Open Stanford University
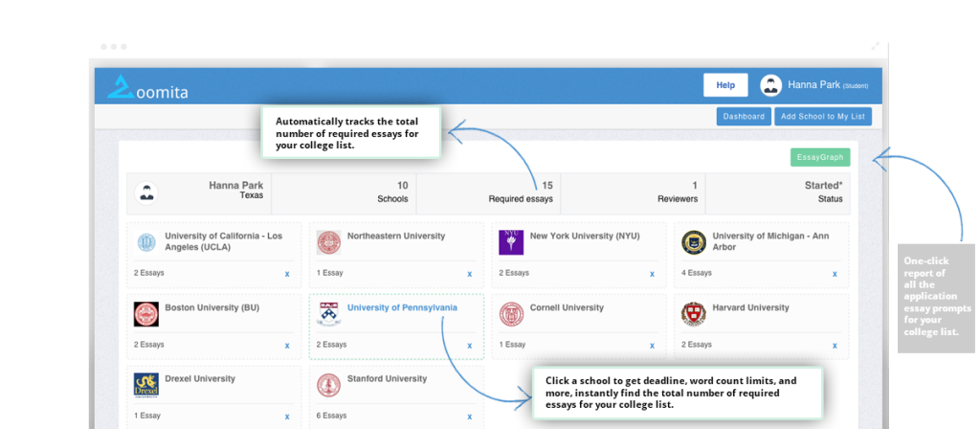Image resolution: width=980 pixels, height=429 pixels. pos(387,378)
